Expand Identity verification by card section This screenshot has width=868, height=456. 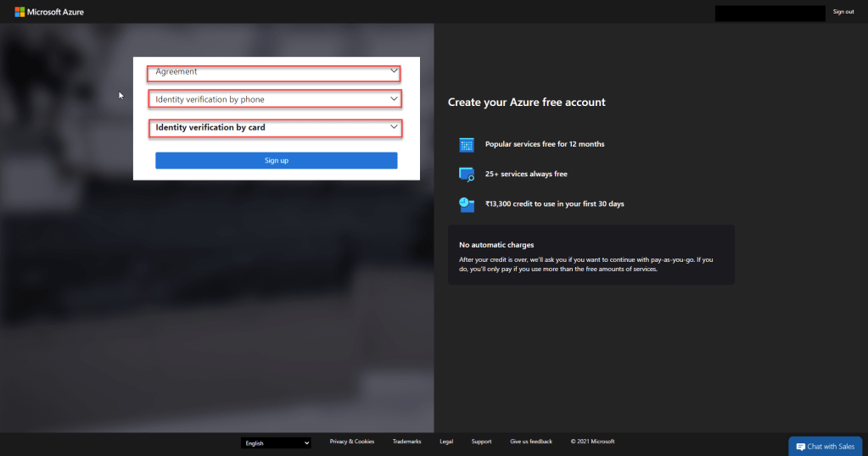(x=275, y=128)
